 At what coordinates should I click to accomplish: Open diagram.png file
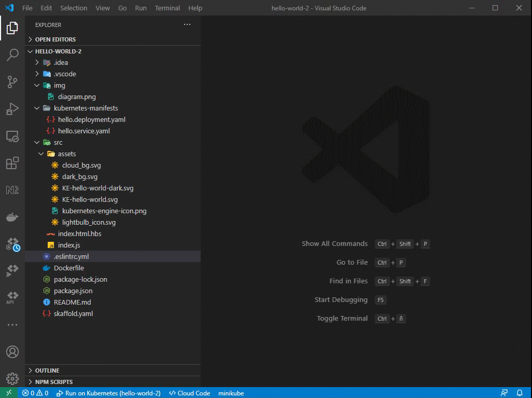pos(113,97)
